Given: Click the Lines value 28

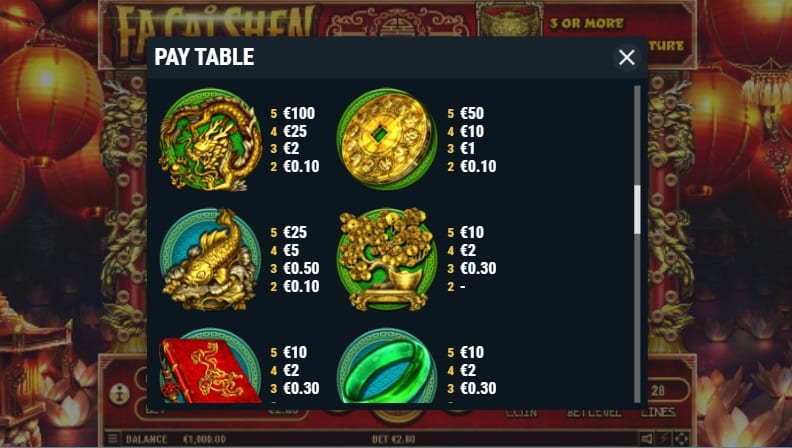Looking at the screenshot, I should point(658,390).
